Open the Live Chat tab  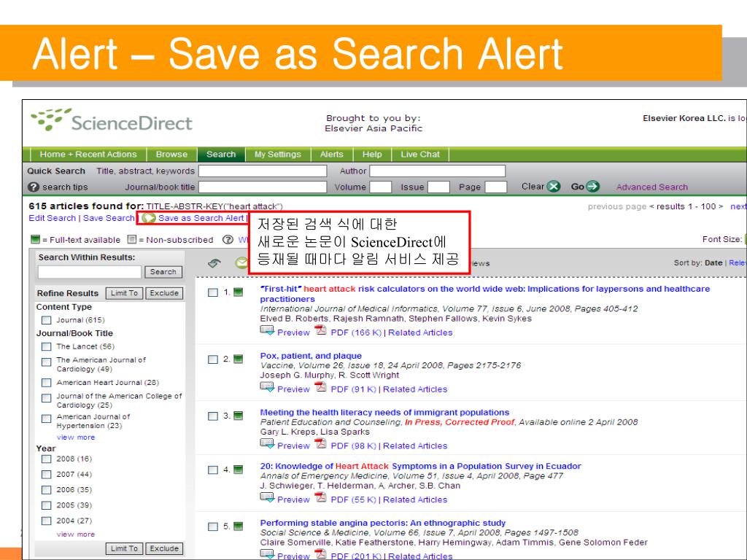click(x=420, y=155)
